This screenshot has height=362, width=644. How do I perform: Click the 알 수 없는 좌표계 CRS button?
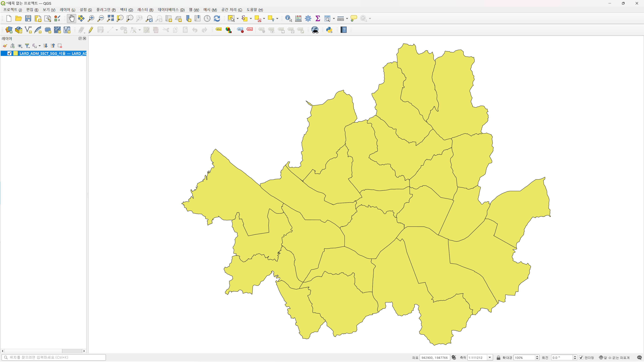(614, 357)
